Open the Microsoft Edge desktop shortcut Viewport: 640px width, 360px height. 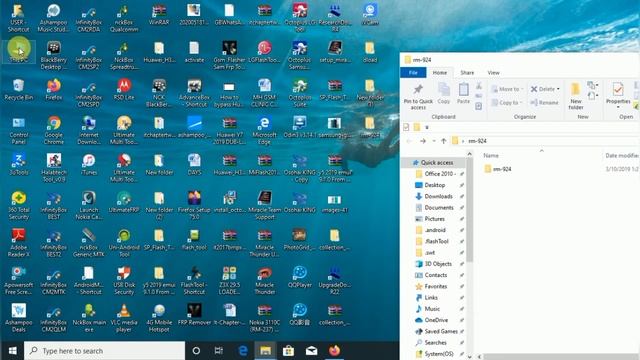[264, 130]
